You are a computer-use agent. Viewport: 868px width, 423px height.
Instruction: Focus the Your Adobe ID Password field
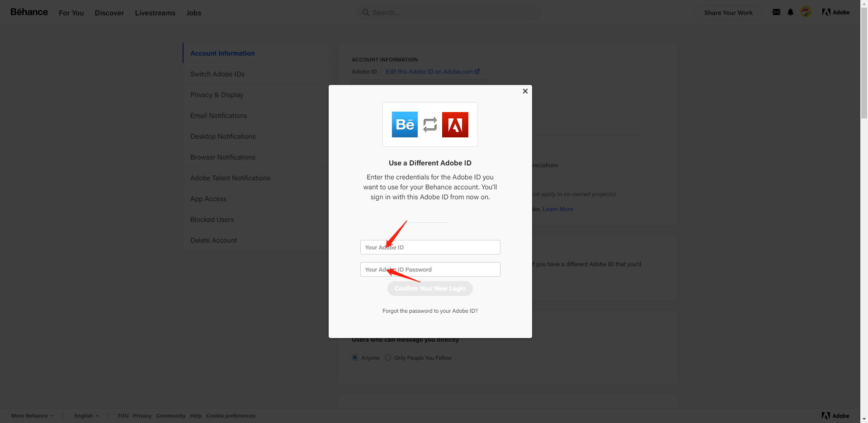(430, 269)
